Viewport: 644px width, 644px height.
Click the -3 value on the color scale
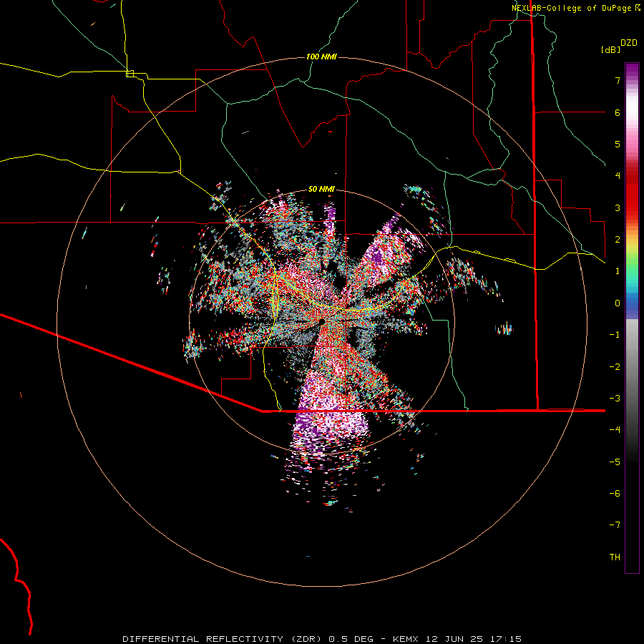pyautogui.click(x=615, y=399)
